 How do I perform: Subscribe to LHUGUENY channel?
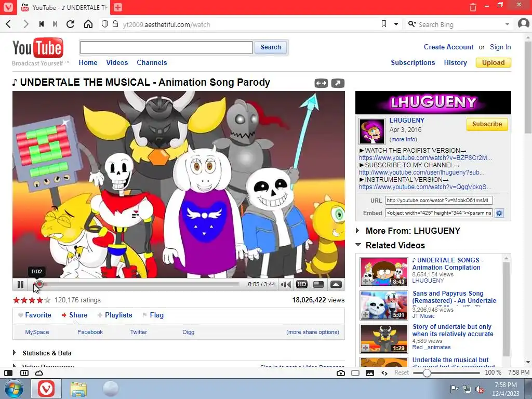click(487, 124)
